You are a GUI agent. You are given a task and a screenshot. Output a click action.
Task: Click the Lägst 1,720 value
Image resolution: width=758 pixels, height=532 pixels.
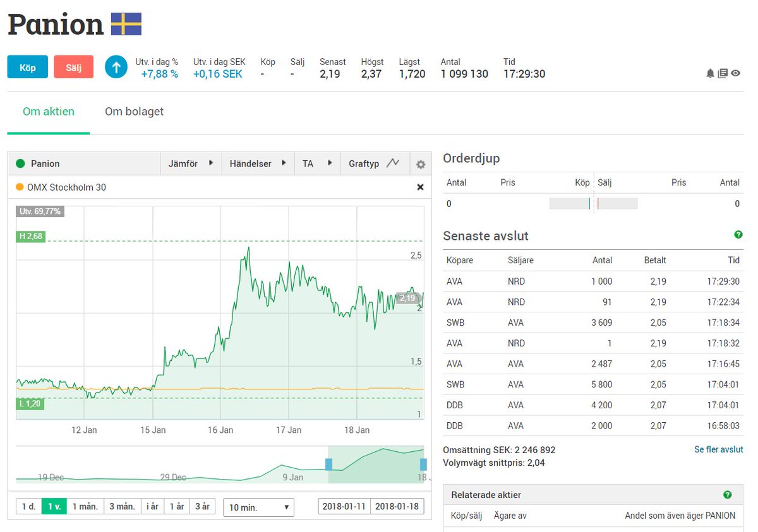[412, 74]
